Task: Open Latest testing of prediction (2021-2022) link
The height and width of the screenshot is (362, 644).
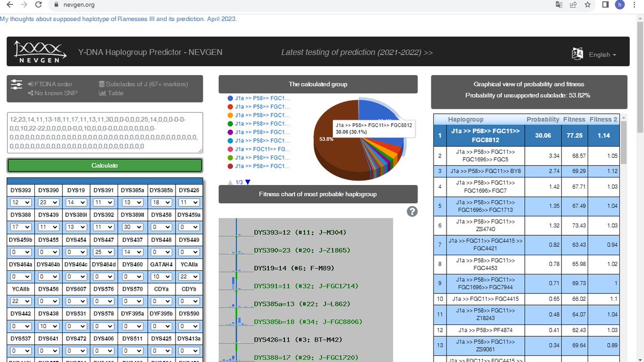Action: (x=357, y=53)
